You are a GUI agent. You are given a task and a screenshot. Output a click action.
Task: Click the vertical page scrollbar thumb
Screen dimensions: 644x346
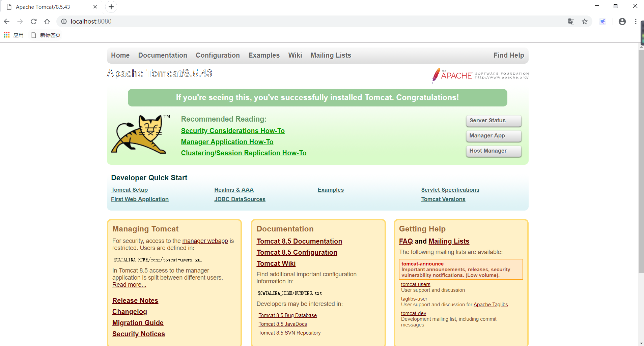(641, 162)
